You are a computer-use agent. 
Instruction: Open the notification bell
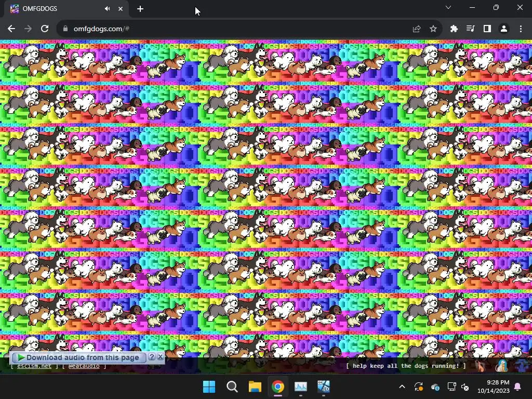click(518, 387)
